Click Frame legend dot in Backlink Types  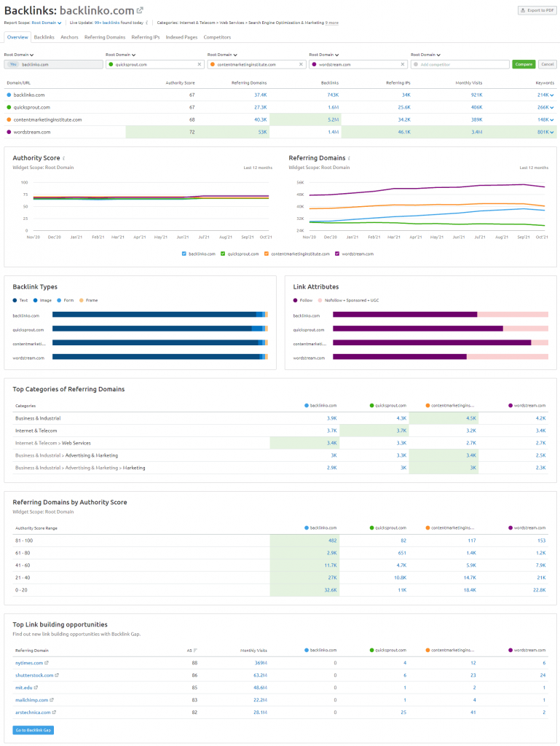coord(82,300)
